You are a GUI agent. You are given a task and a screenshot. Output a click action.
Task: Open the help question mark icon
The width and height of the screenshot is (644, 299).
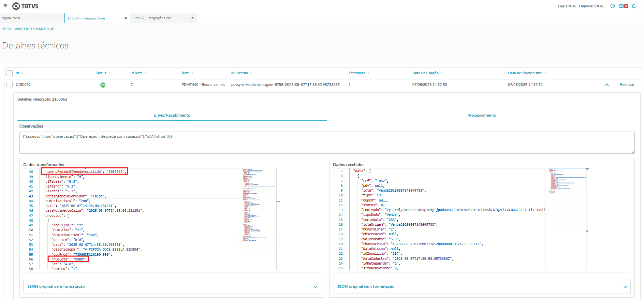(x=613, y=6)
